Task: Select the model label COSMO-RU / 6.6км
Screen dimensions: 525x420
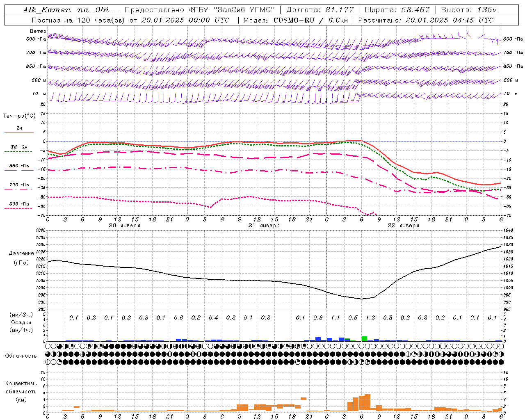Action: (x=311, y=20)
